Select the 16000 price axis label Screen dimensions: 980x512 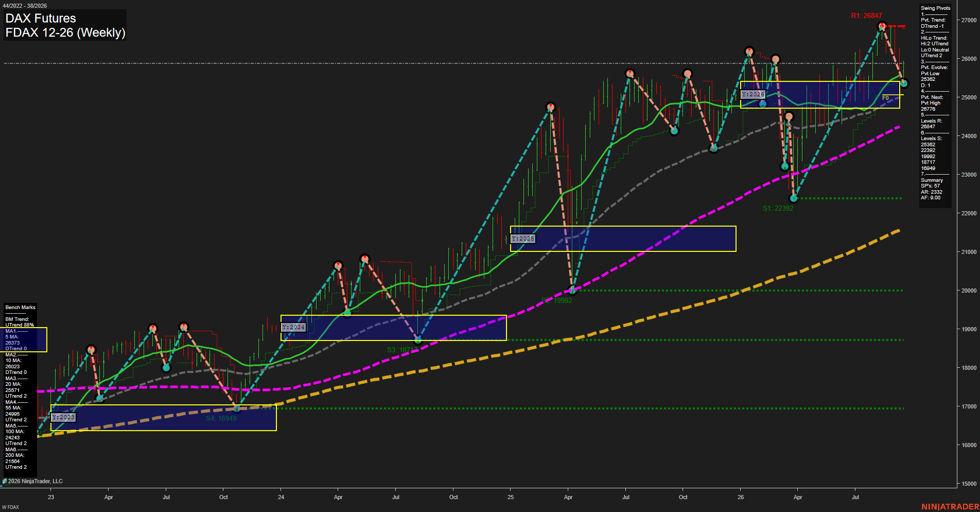click(x=969, y=445)
